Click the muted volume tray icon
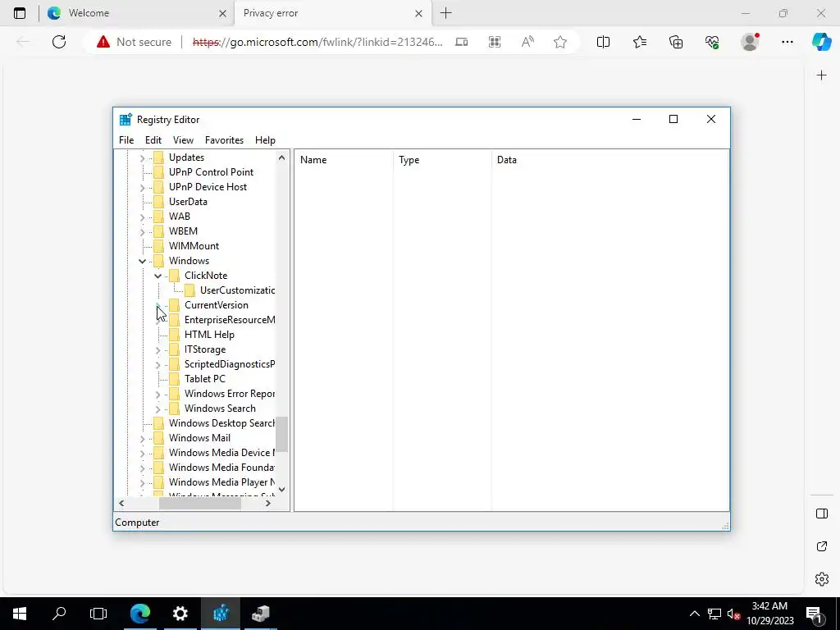This screenshot has width=840, height=630. tap(733, 614)
